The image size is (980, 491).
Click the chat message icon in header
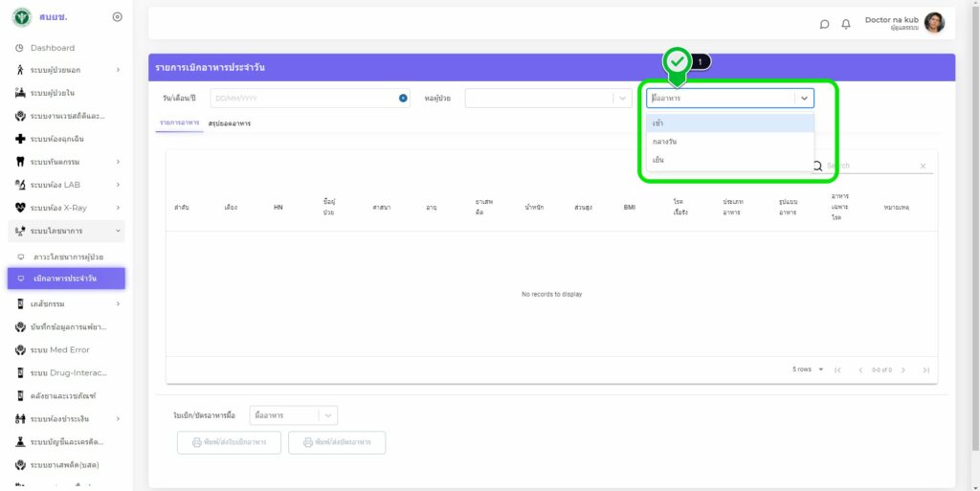click(x=825, y=24)
